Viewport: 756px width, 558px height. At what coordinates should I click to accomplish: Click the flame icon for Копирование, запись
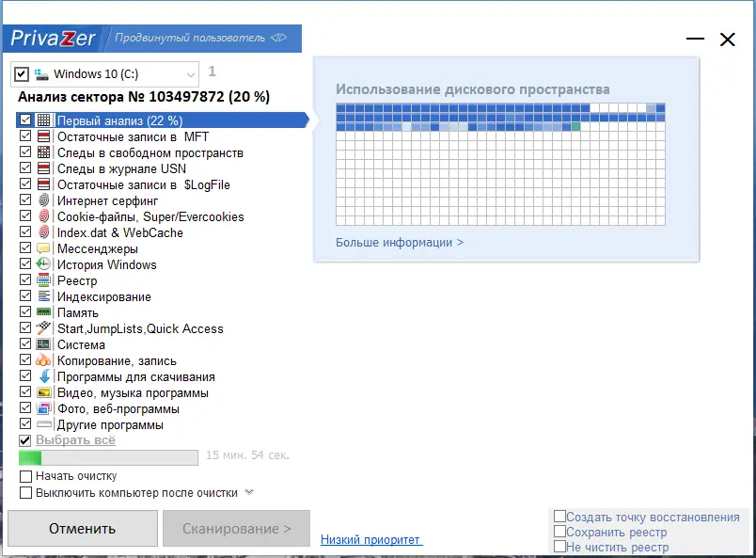[x=43, y=359]
